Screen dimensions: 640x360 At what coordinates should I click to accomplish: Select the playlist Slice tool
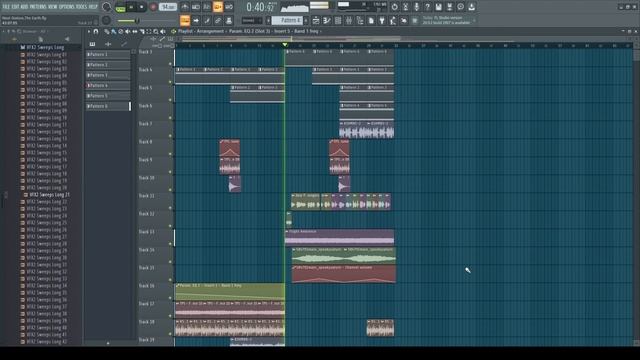(x=142, y=31)
